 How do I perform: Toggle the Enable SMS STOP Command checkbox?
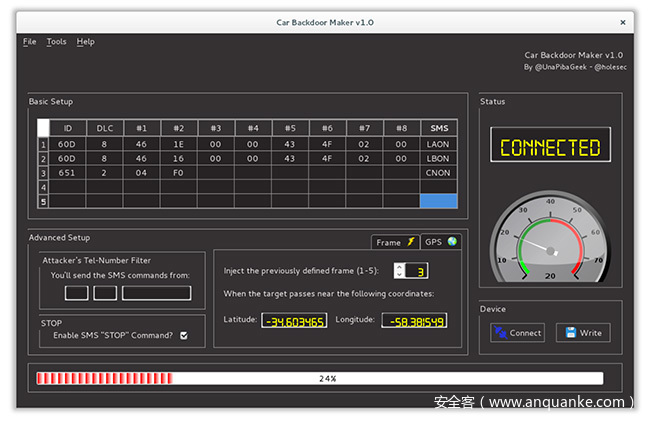point(183,335)
